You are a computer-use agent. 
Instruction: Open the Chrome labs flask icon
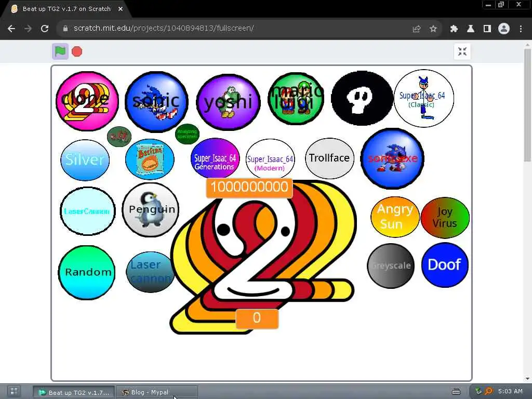pos(471,29)
